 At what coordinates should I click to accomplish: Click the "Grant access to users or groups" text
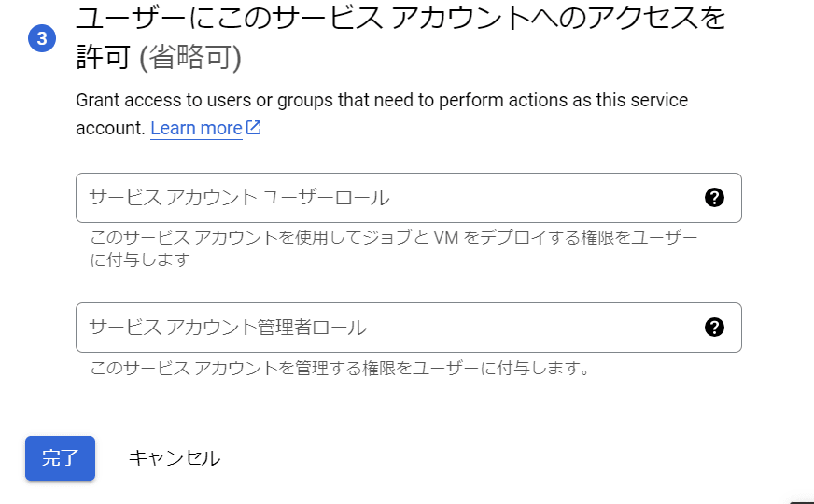(280, 101)
